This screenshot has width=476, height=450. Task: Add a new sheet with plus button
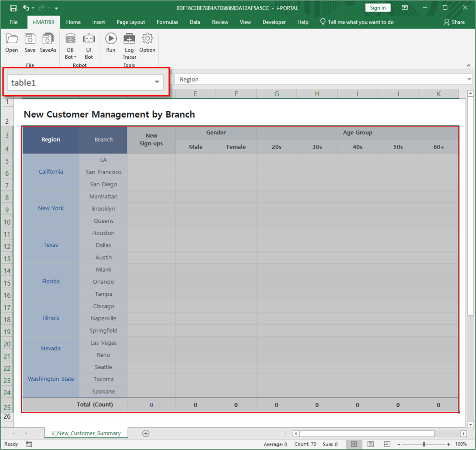(x=146, y=434)
